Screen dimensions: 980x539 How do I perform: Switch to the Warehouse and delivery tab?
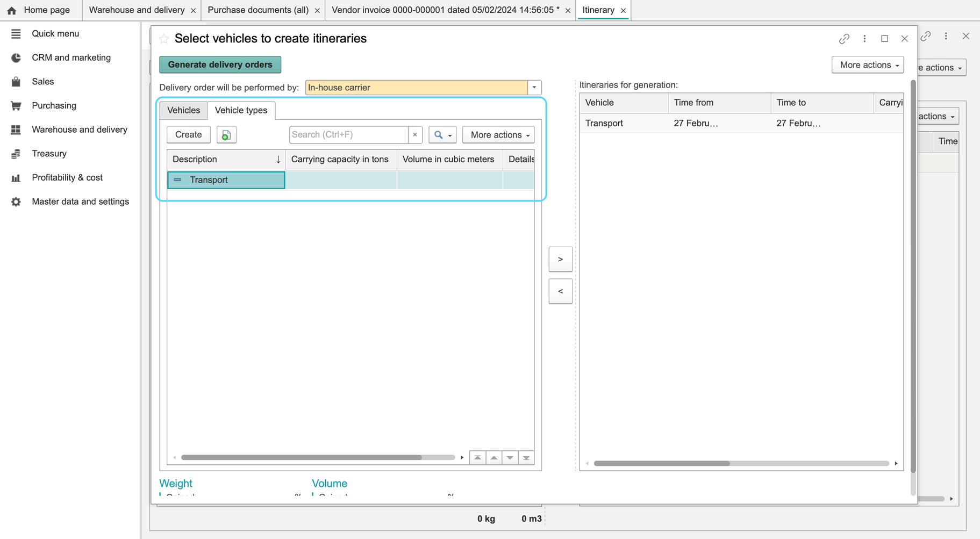point(137,10)
